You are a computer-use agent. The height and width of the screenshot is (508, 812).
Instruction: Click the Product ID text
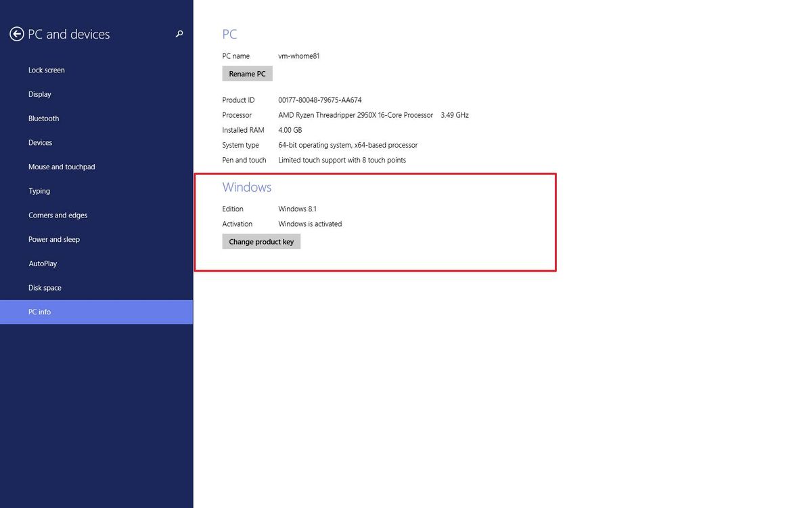tap(238, 100)
